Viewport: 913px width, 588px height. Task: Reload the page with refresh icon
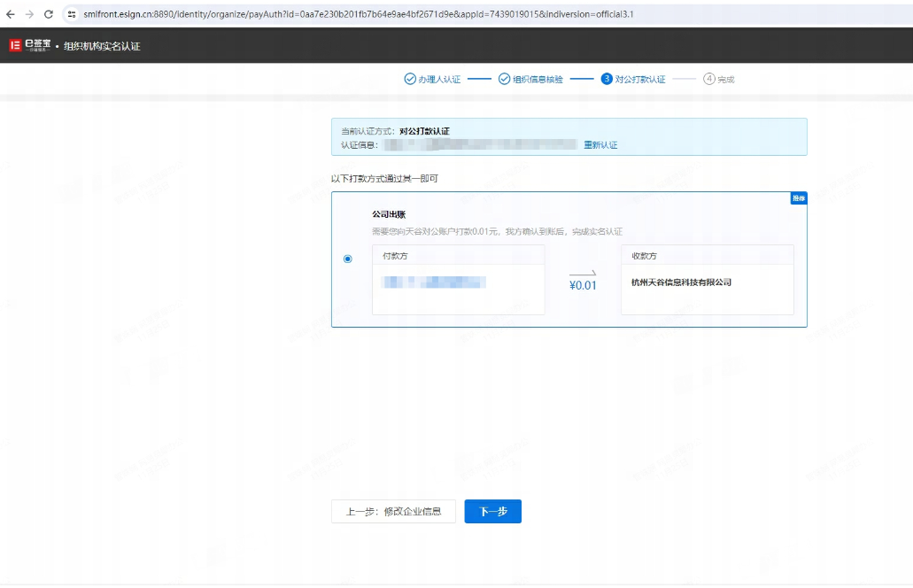[x=49, y=14]
